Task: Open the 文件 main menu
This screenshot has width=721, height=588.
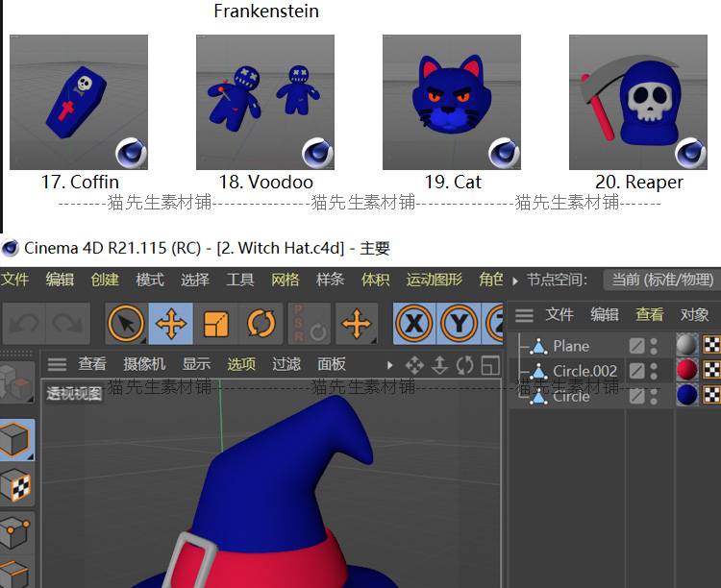Action: click(14, 280)
